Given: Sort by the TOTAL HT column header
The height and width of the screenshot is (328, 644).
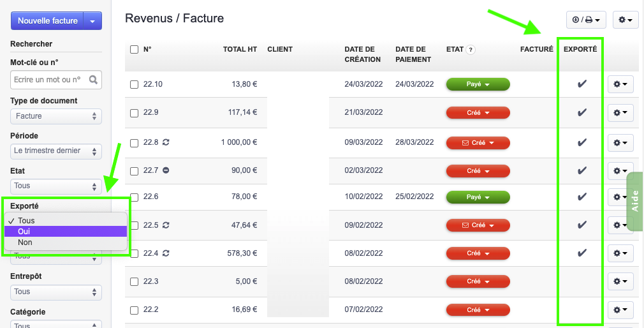Looking at the screenshot, I should click(240, 49).
